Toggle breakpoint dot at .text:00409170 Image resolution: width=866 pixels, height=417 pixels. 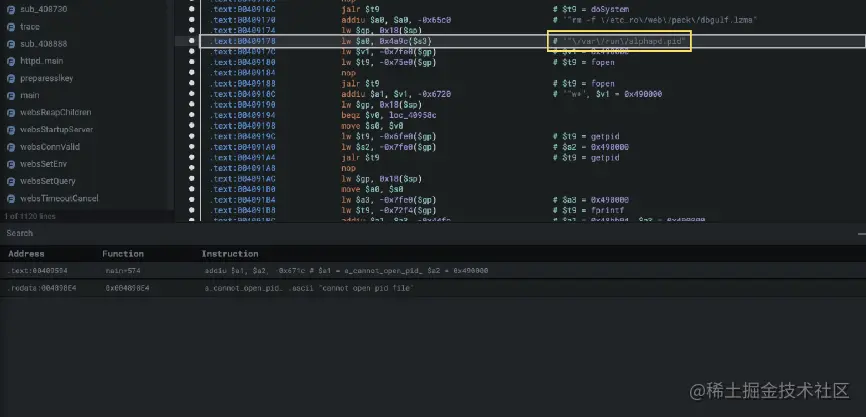tap(192, 20)
